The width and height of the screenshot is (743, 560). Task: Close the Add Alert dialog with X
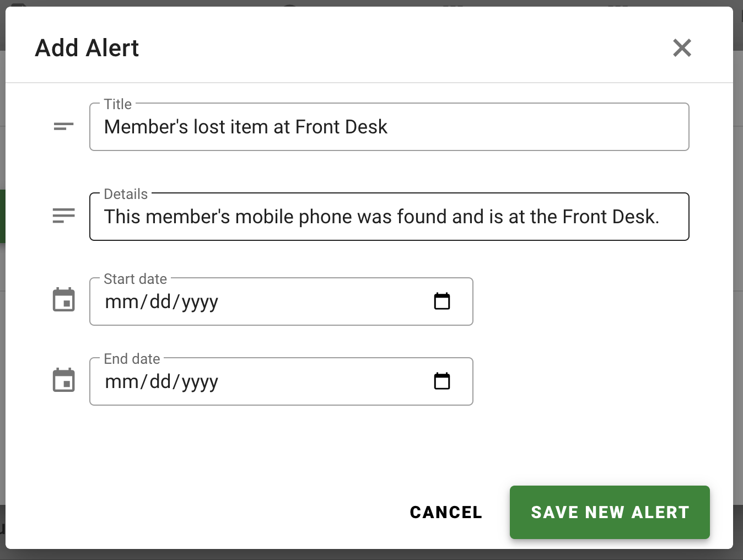pyautogui.click(x=682, y=48)
